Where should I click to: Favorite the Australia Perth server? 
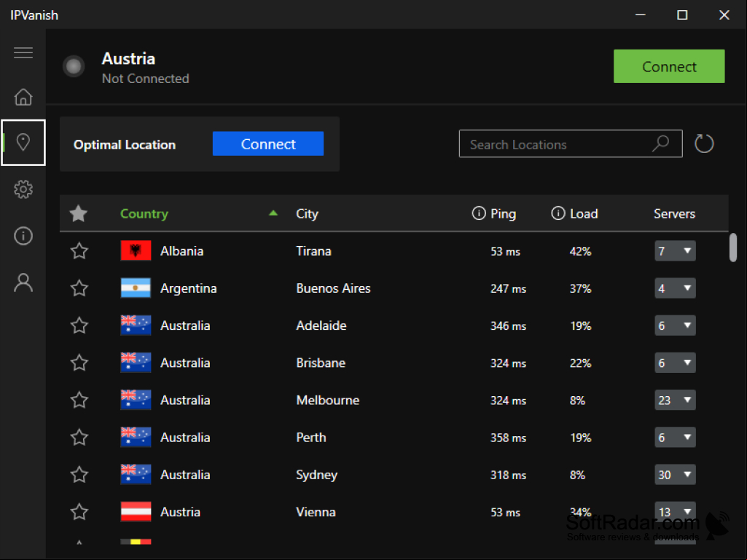[79, 437]
